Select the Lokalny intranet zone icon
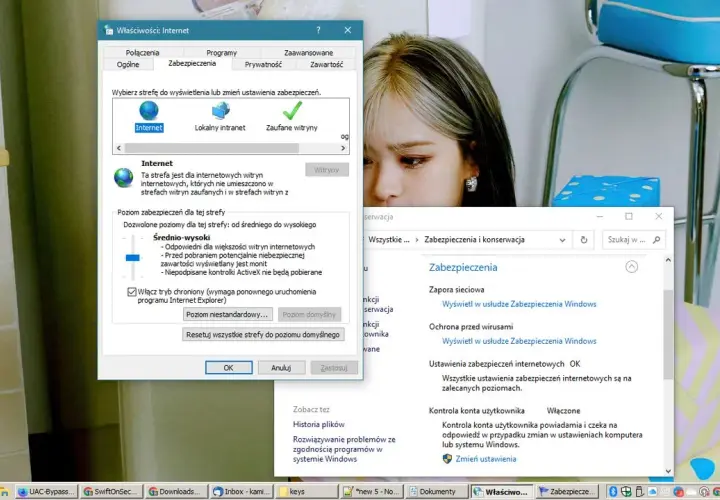 [220, 111]
